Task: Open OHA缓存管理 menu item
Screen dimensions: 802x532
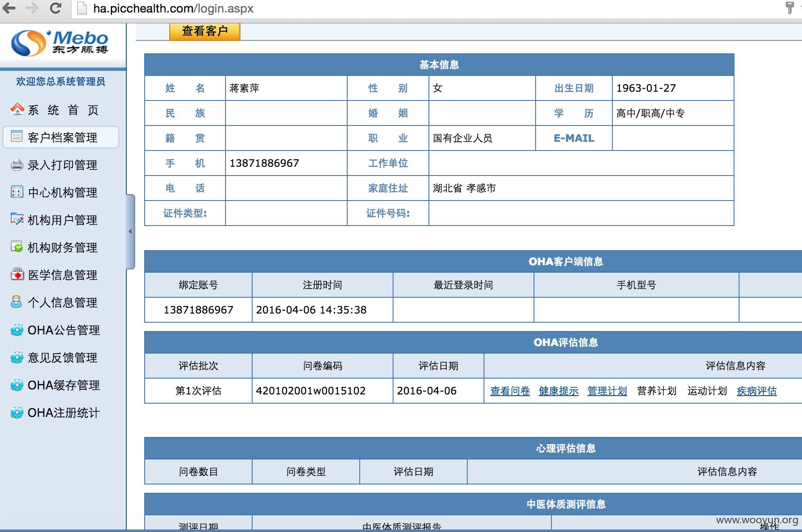Action: point(64,385)
